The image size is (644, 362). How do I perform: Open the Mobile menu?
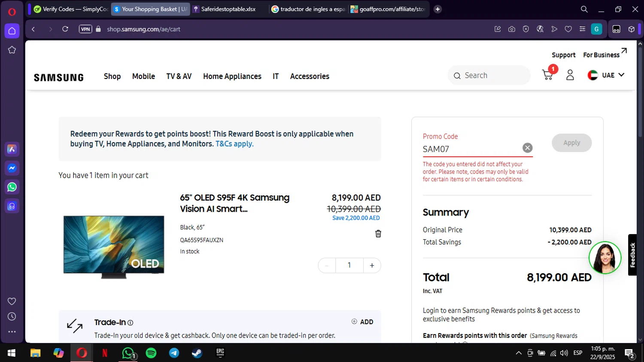[x=143, y=76]
